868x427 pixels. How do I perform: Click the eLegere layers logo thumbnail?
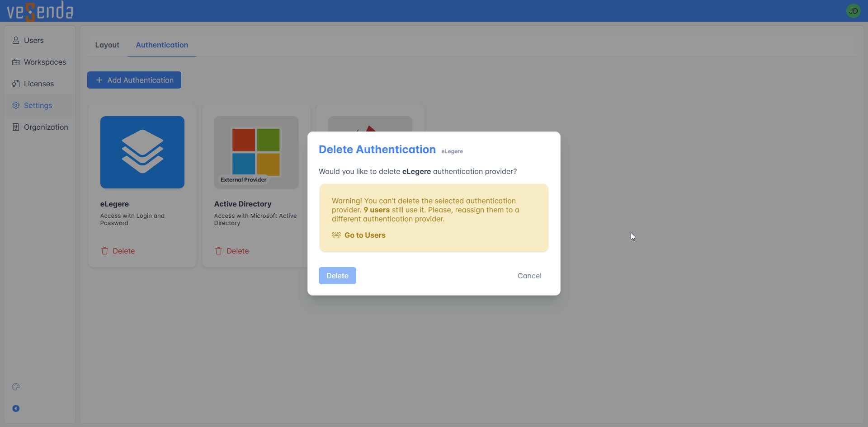tap(142, 152)
